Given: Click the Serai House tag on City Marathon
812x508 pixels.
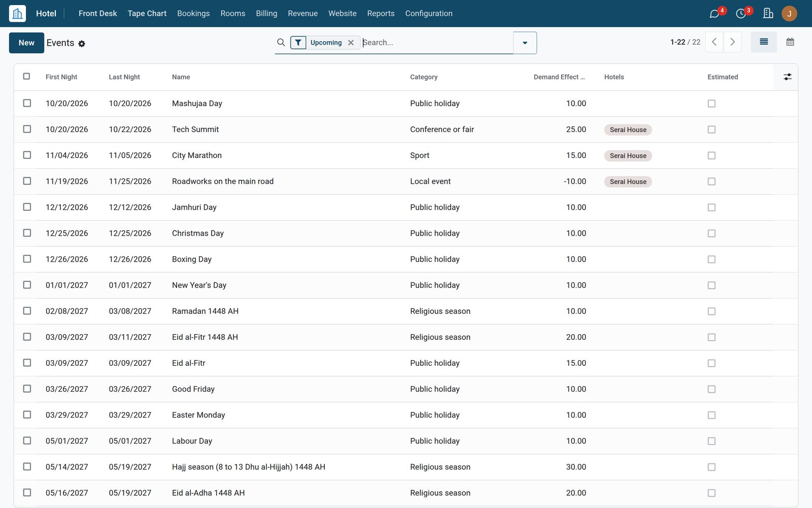Looking at the screenshot, I should tap(628, 155).
